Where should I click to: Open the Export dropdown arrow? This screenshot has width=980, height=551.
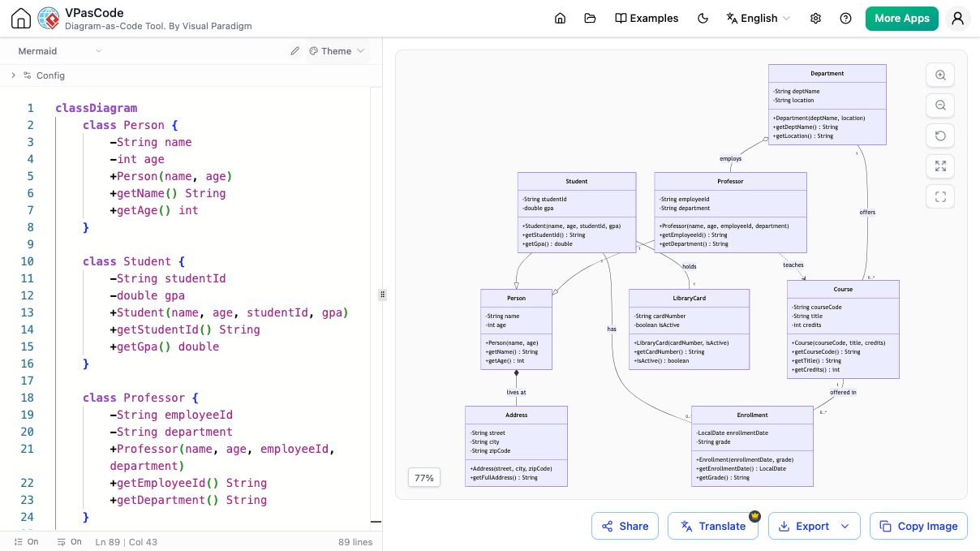pos(845,526)
